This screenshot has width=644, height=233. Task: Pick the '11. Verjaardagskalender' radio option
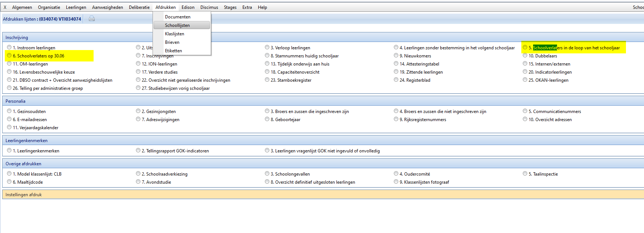pos(9,127)
